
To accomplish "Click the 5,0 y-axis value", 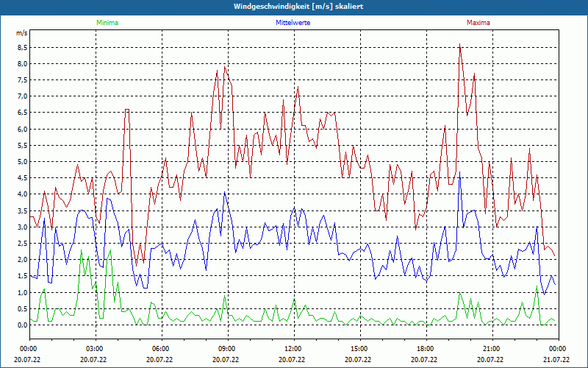I will pos(22,162).
